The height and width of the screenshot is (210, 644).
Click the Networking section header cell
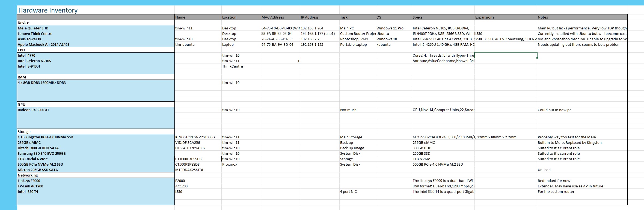point(28,175)
